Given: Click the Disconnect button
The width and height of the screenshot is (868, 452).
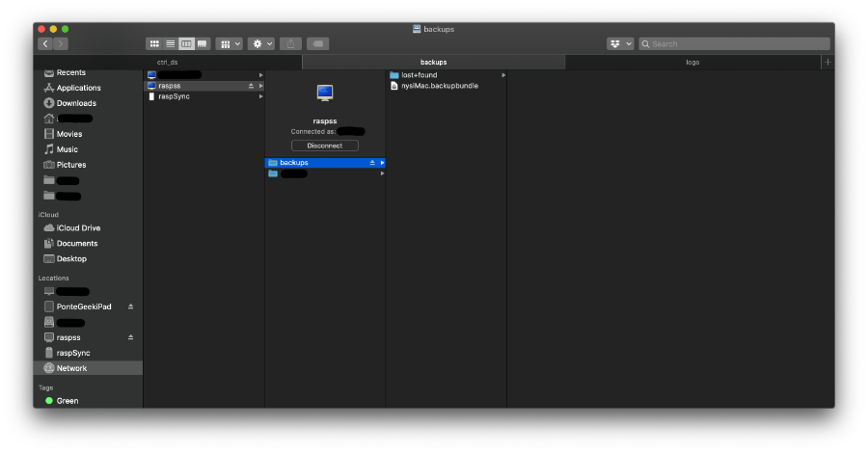Looking at the screenshot, I should (325, 146).
